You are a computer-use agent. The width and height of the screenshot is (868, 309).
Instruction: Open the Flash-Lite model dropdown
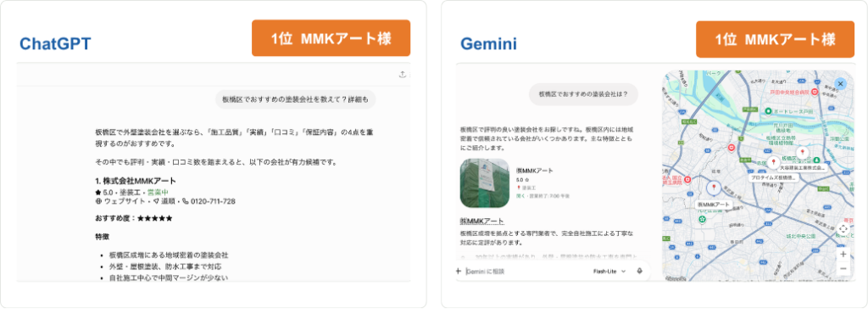tap(609, 272)
